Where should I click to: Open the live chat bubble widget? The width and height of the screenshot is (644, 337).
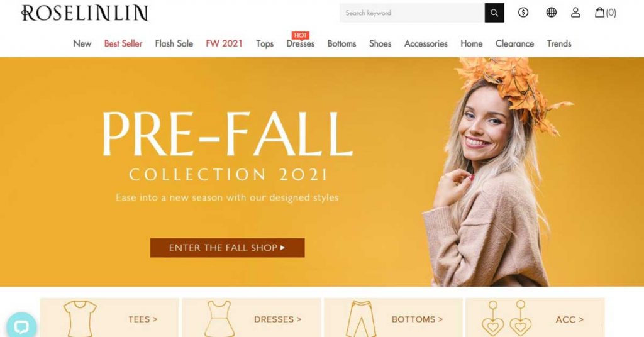click(x=21, y=326)
